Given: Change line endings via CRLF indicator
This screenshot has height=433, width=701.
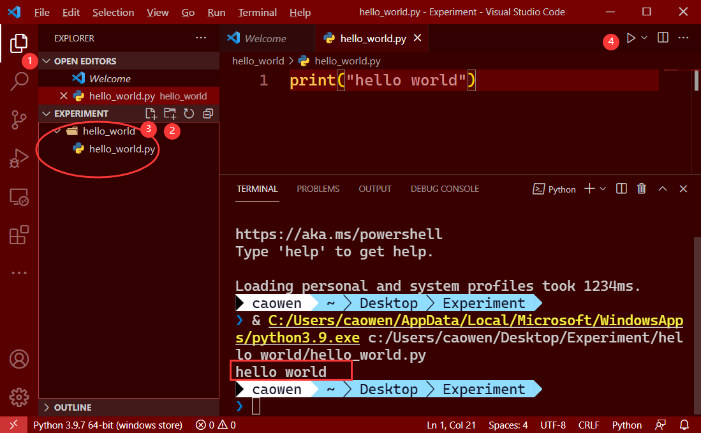Looking at the screenshot, I should point(589,425).
